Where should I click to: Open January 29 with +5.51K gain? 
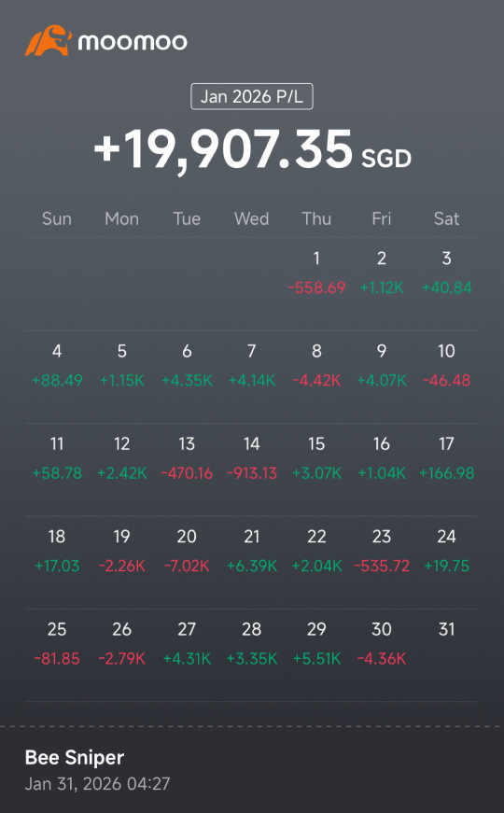[x=316, y=644]
